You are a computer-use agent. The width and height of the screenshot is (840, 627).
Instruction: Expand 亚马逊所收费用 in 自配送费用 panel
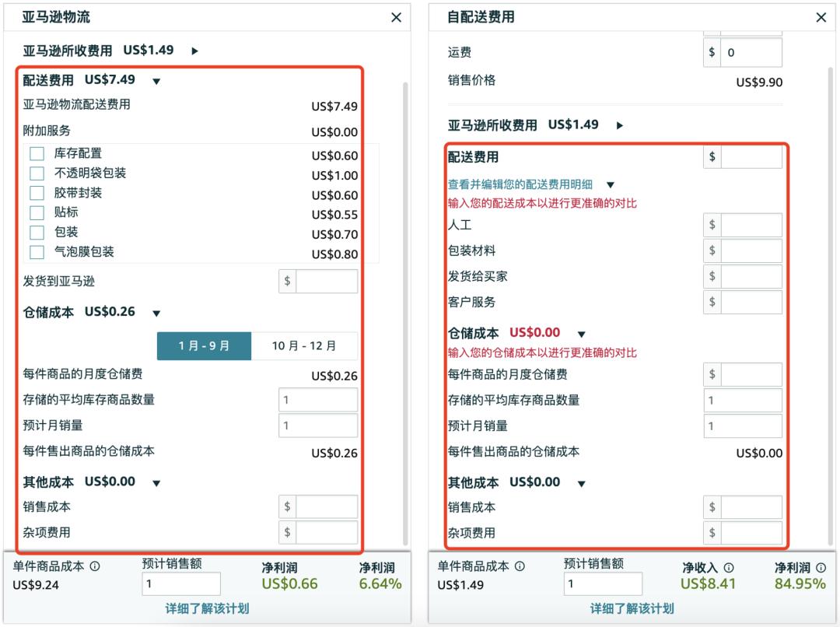(x=620, y=125)
